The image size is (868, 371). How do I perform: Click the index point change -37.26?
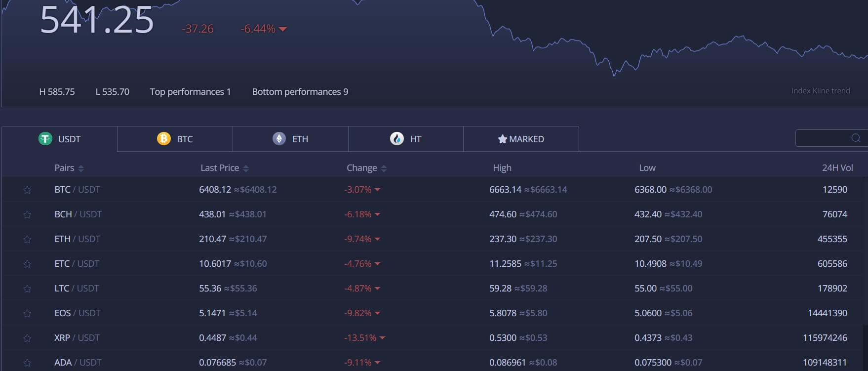tap(197, 29)
